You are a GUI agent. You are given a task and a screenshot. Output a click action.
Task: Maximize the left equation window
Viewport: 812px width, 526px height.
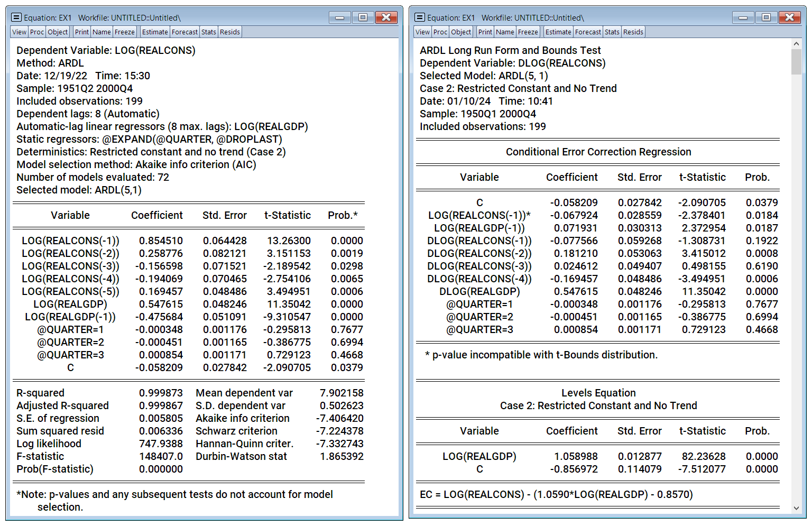click(x=363, y=17)
